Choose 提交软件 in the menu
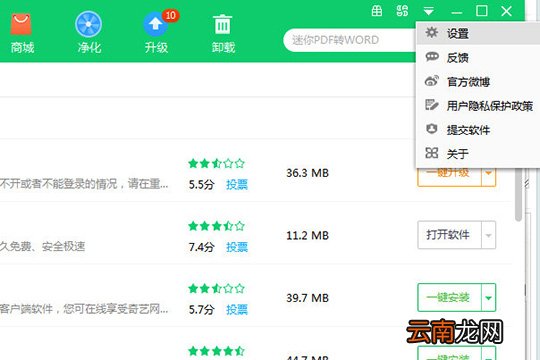The width and height of the screenshot is (540, 360). (478, 130)
